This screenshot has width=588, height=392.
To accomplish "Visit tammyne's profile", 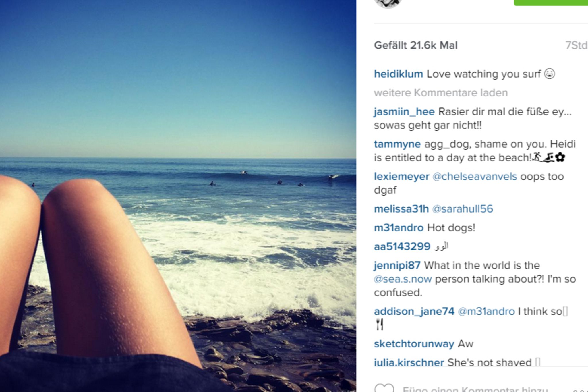I will [x=397, y=144].
